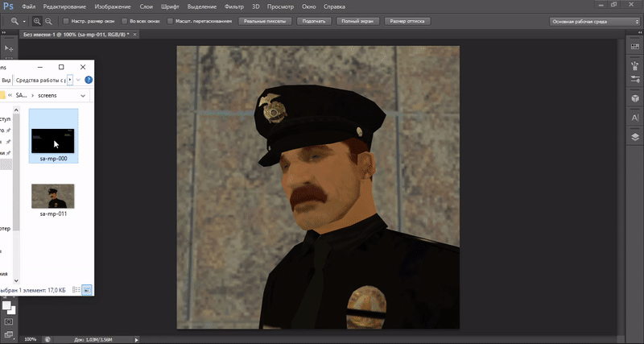
Task: Toggle Quick Mask mode icon
Action: [x=9, y=321]
